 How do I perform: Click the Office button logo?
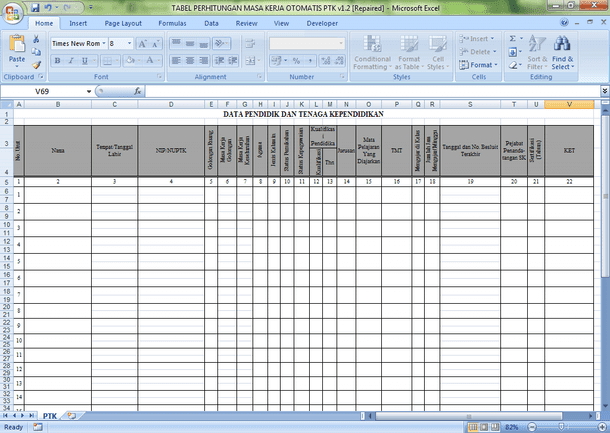tap(12, 13)
